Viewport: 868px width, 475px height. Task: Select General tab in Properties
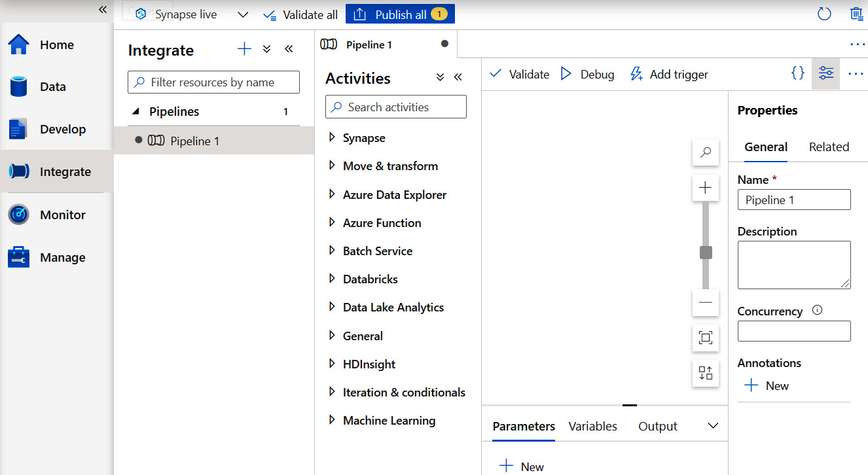point(766,147)
